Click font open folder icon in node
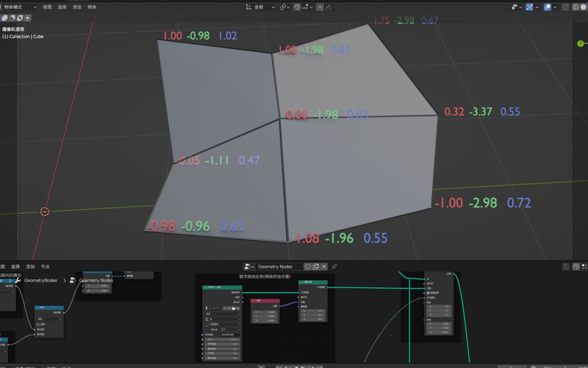This screenshot has width=588, height=368. tap(234, 308)
